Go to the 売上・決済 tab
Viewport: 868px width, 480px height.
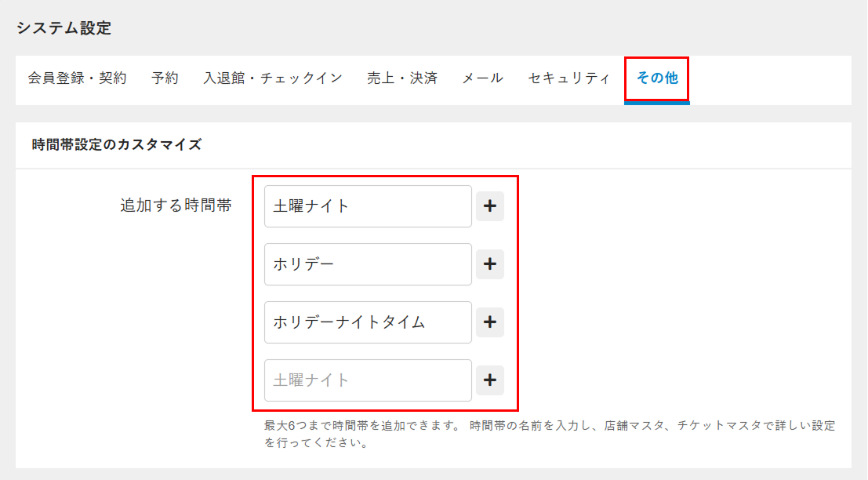coord(401,78)
